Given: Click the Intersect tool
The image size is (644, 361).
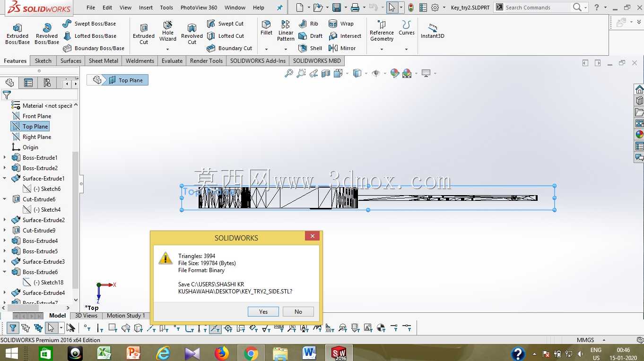Looking at the screenshot, I should pos(345,36).
